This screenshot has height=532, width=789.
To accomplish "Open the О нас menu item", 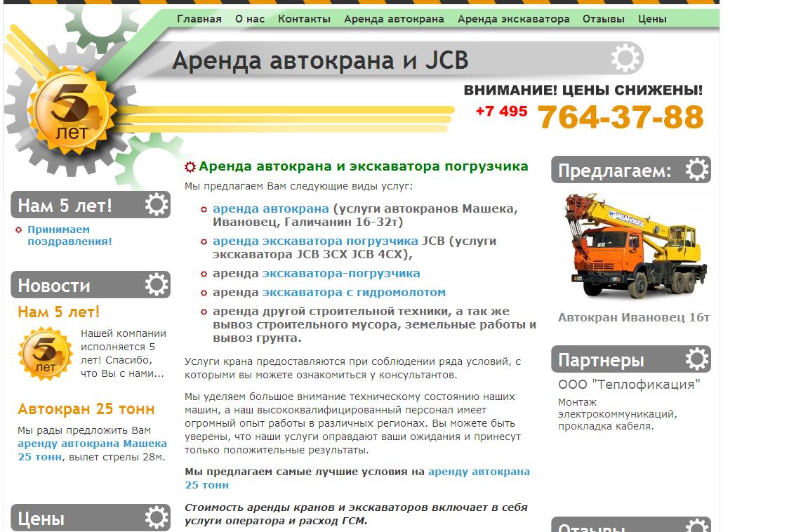I will point(250,19).
